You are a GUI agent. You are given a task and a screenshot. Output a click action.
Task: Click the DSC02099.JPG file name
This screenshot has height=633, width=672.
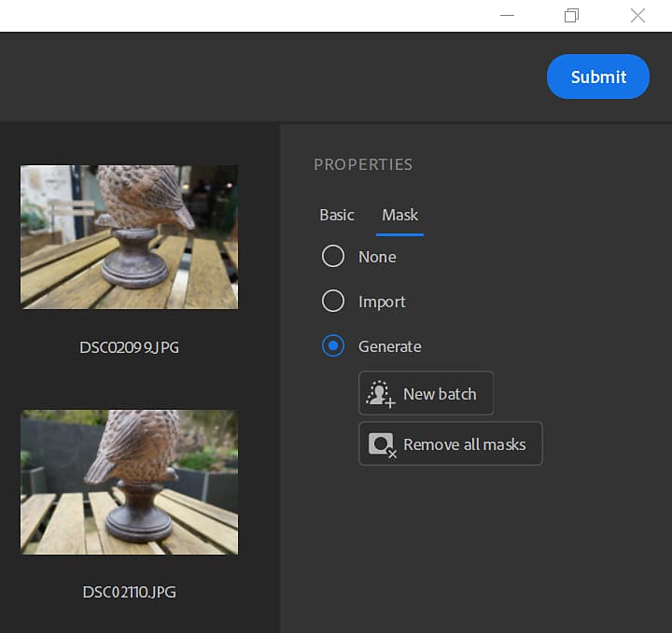tap(129, 347)
